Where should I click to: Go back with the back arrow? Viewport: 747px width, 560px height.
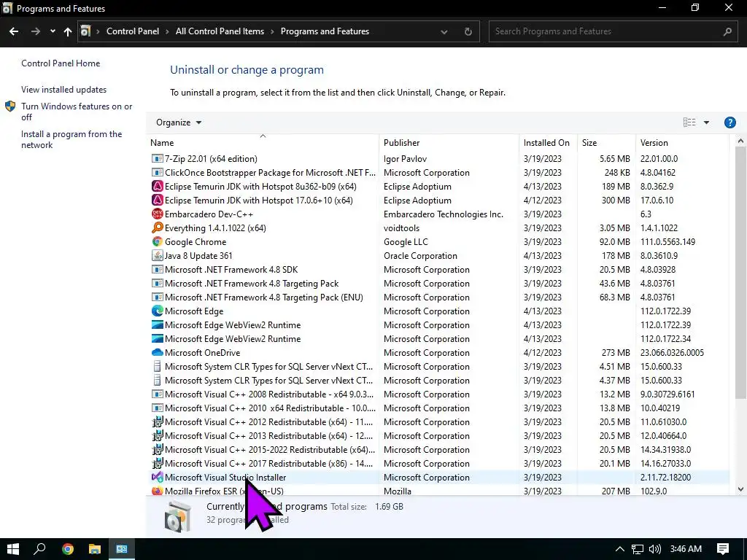tap(14, 31)
